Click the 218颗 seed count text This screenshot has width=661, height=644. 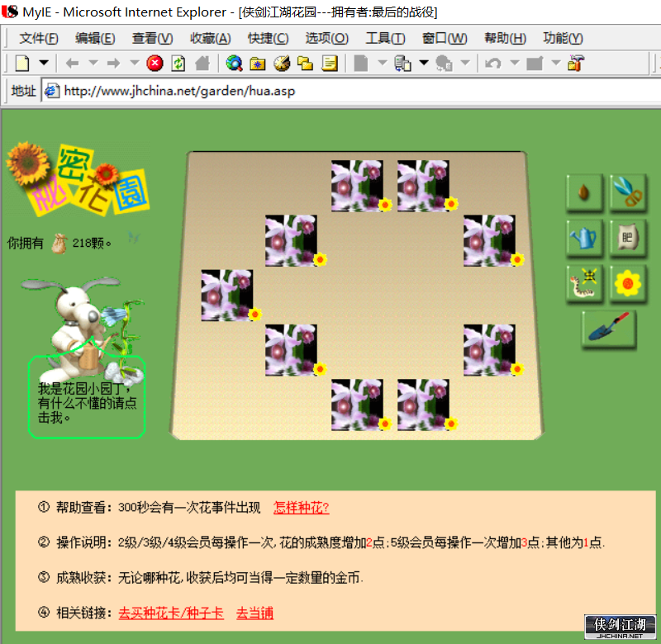point(92,243)
